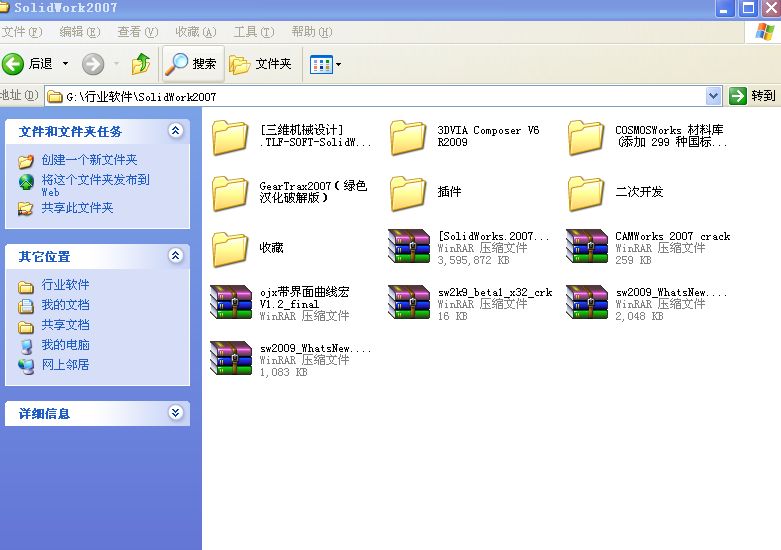Select the 插件 folder icon

pyautogui.click(x=408, y=194)
